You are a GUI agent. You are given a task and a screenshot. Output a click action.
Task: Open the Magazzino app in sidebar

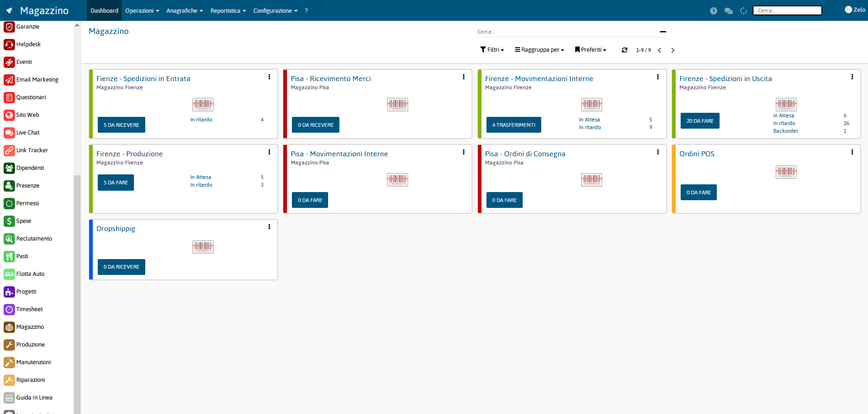pyautogui.click(x=9, y=327)
